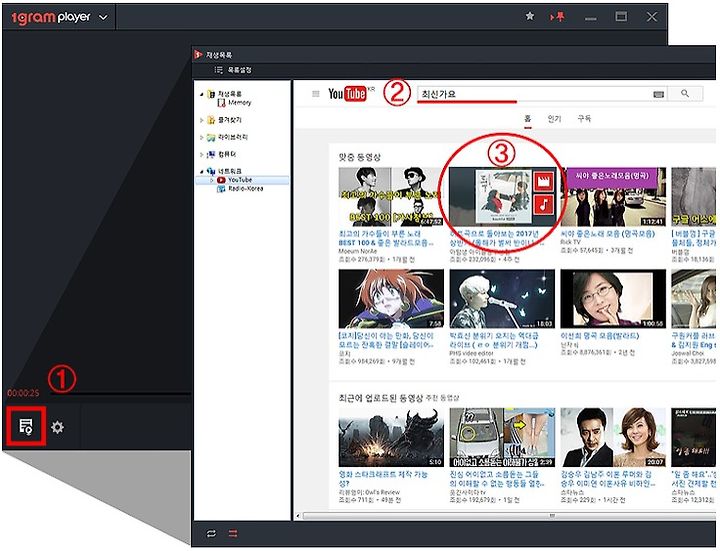Image resolution: width=720 pixels, height=551 pixels.
Task: Toggle the red always-on-top pin icon
Action: (x=557, y=17)
